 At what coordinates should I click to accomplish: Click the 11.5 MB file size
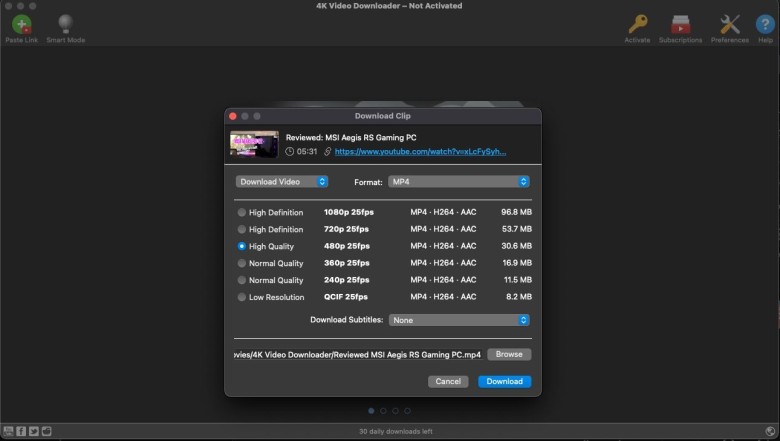click(518, 280)
